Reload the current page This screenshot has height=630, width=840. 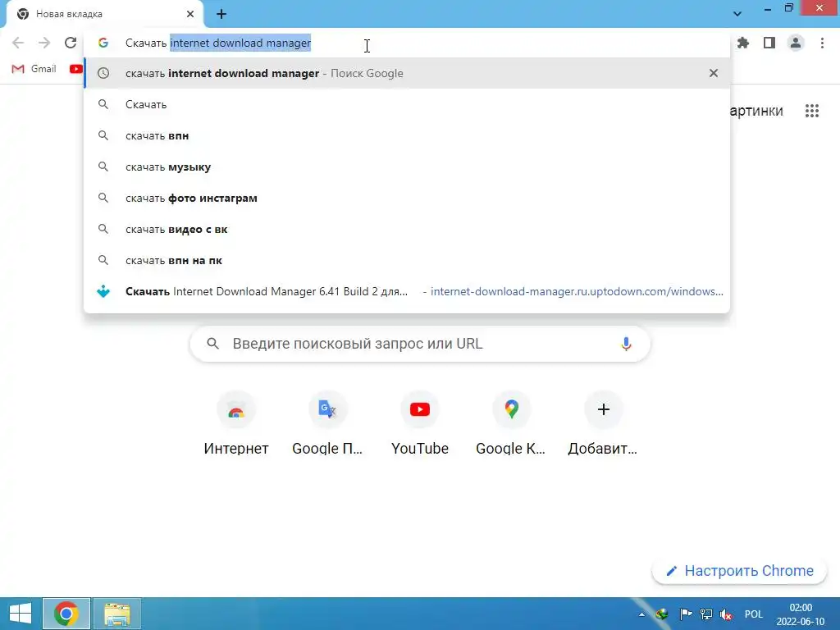point(71,43)
